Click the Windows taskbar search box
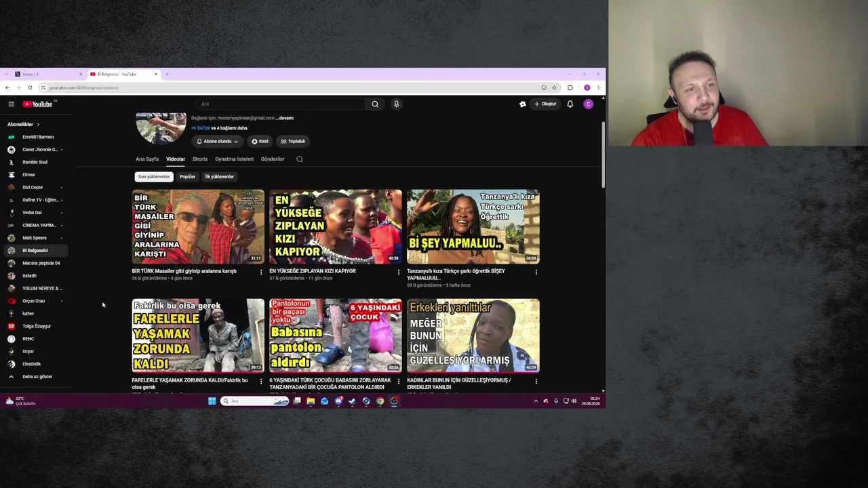Viewport: 868px width, 488px height. [x=255, y=401]
